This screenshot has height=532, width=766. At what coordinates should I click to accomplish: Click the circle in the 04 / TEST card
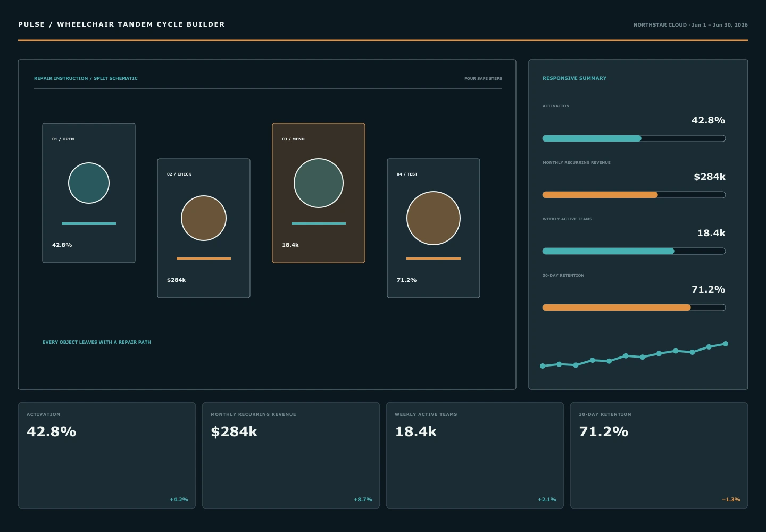click(x=434, y=218)
